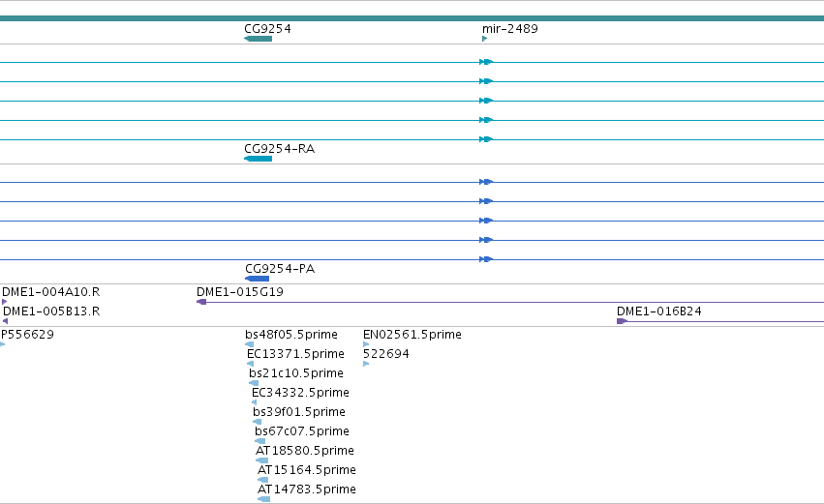Screen dimensions: 824x504
Task: Click the DME1-016B24 purple arrowhead
Action: click(x=623, y=321)
